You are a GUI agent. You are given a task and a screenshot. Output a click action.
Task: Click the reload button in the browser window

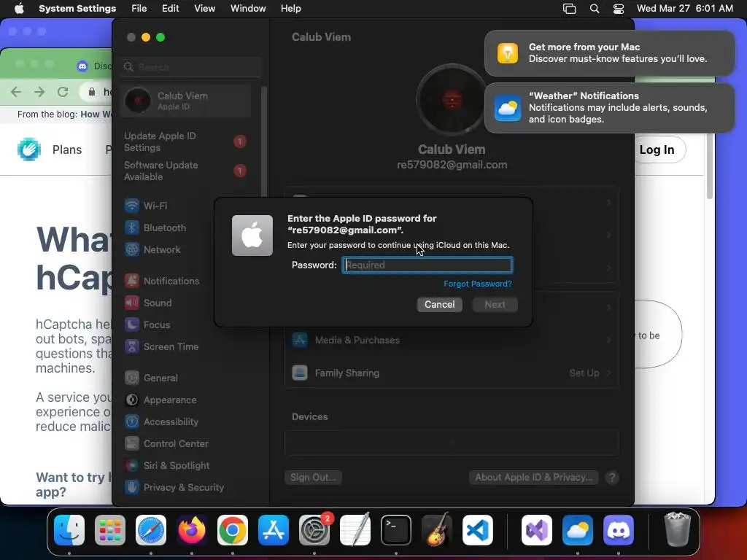tap(63, 91)
